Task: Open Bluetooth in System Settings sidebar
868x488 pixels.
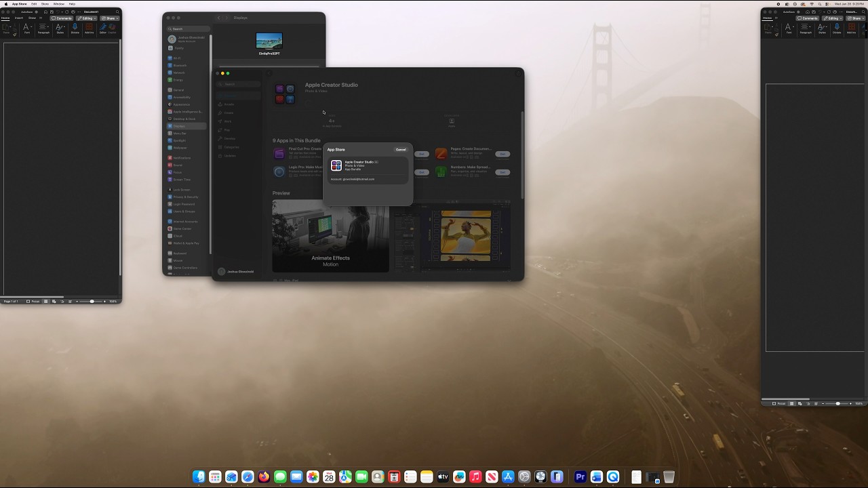Action: (188, 66)
